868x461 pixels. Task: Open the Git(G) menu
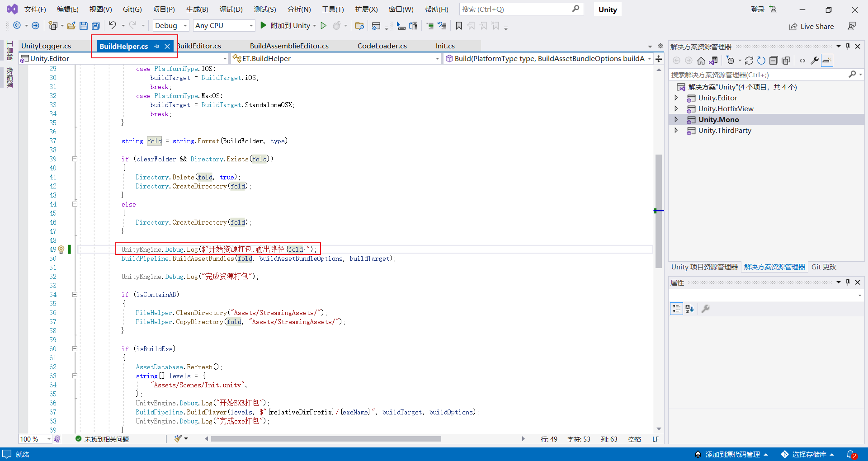[132, 9]
